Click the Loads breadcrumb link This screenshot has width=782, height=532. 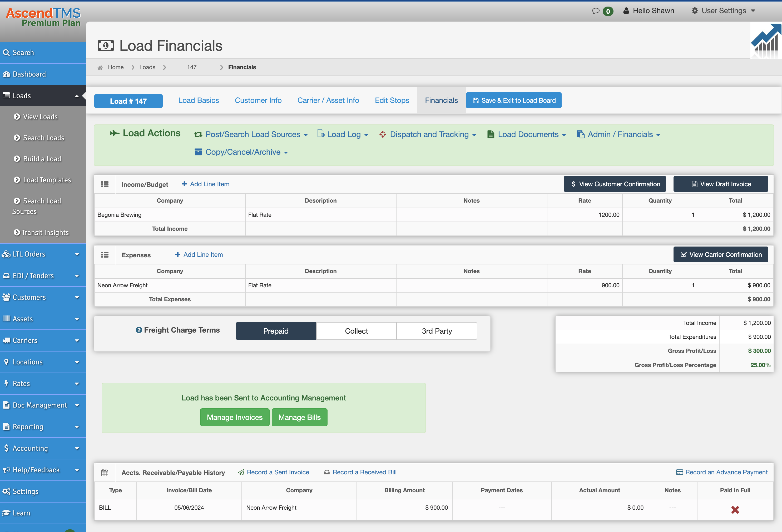pos(147,67)
